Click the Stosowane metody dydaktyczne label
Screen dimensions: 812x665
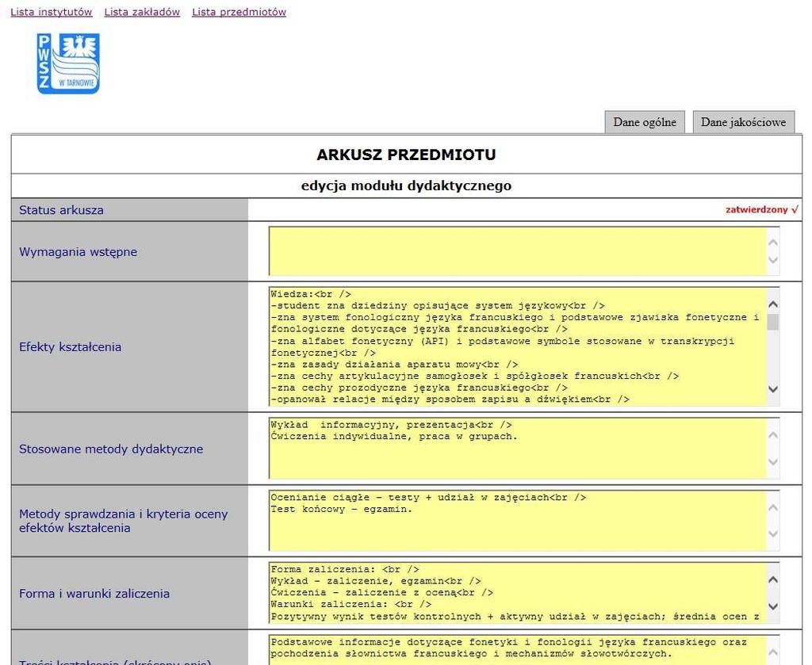coord(111,449)
